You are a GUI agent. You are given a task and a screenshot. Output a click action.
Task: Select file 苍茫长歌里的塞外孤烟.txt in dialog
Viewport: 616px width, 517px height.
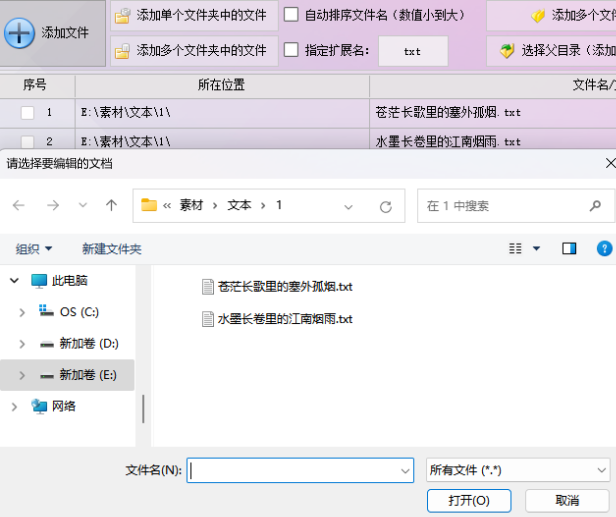pyautogui.click(x=285, y=287)
